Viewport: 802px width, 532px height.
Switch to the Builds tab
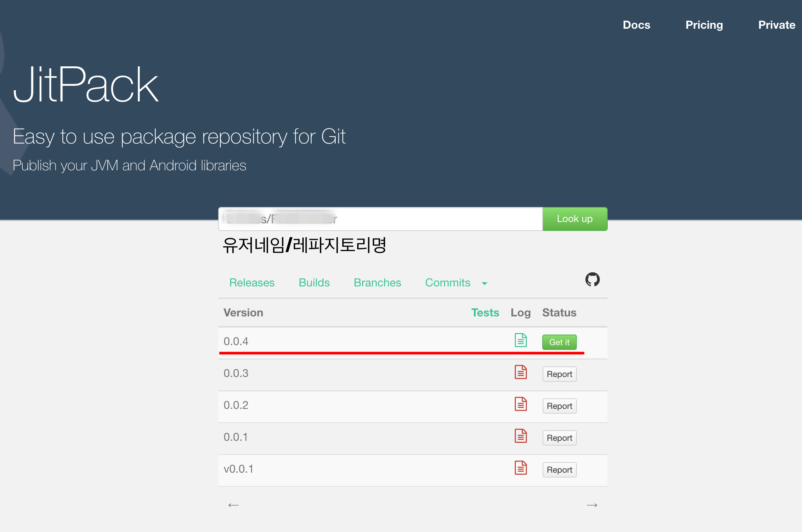click(x=314, y=283)
